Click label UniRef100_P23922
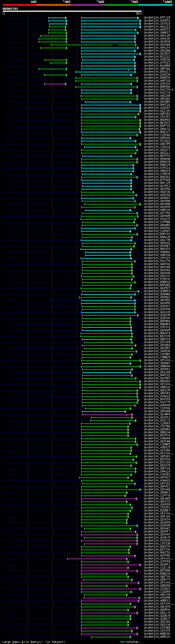This screenshot has height=644, width=175. click(x=157, y=141)
